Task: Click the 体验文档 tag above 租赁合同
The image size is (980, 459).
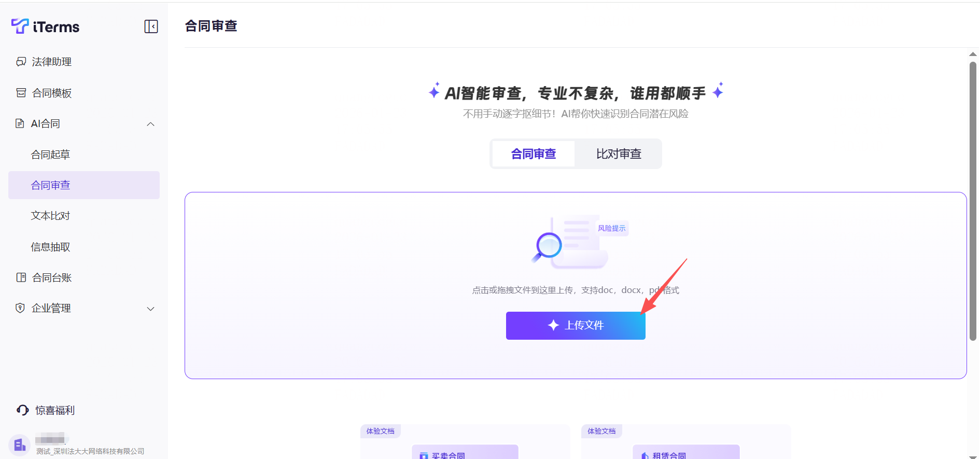Action: click(x=601, y=431)
